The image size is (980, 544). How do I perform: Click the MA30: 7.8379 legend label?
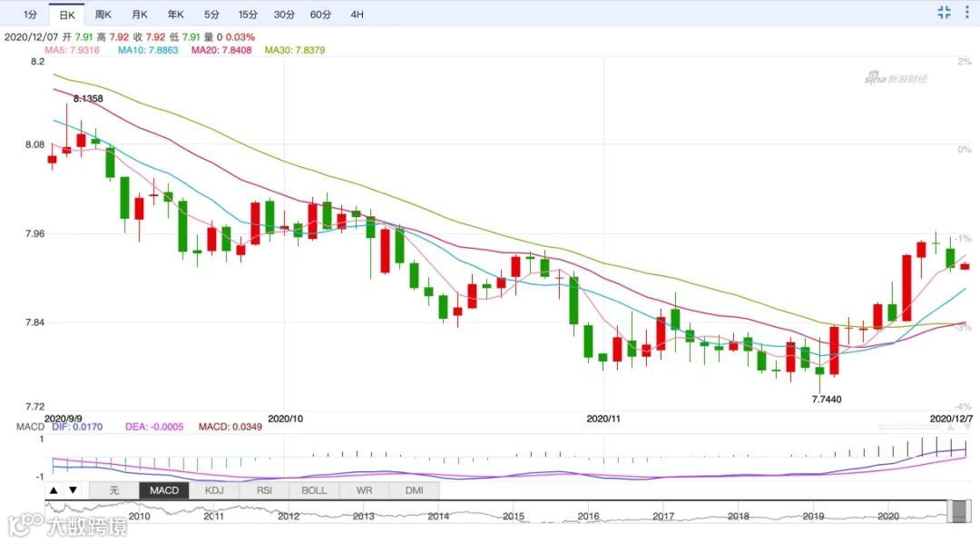294,50
